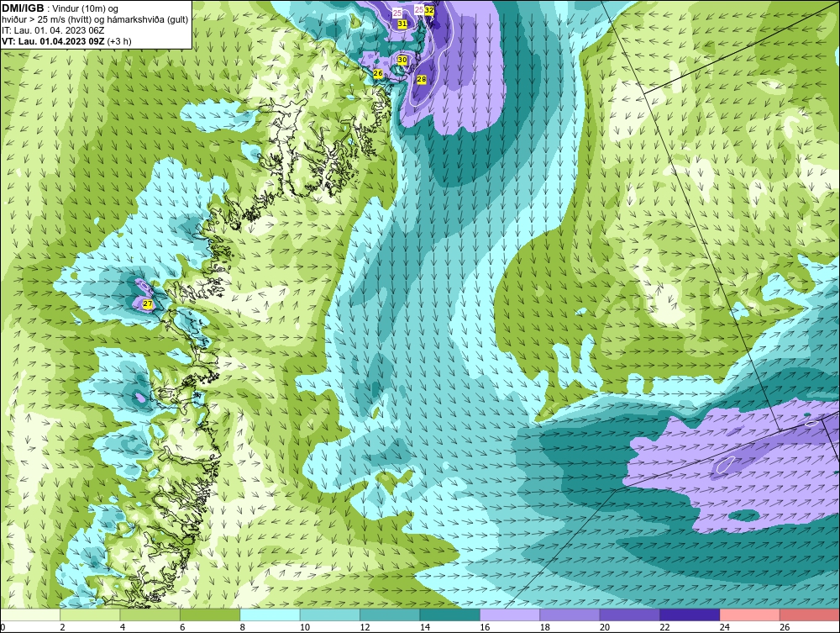The height and width of the screenshot is (633, 840).
Task: Click the legend scale value 24
Action: [x=725, y=627]
